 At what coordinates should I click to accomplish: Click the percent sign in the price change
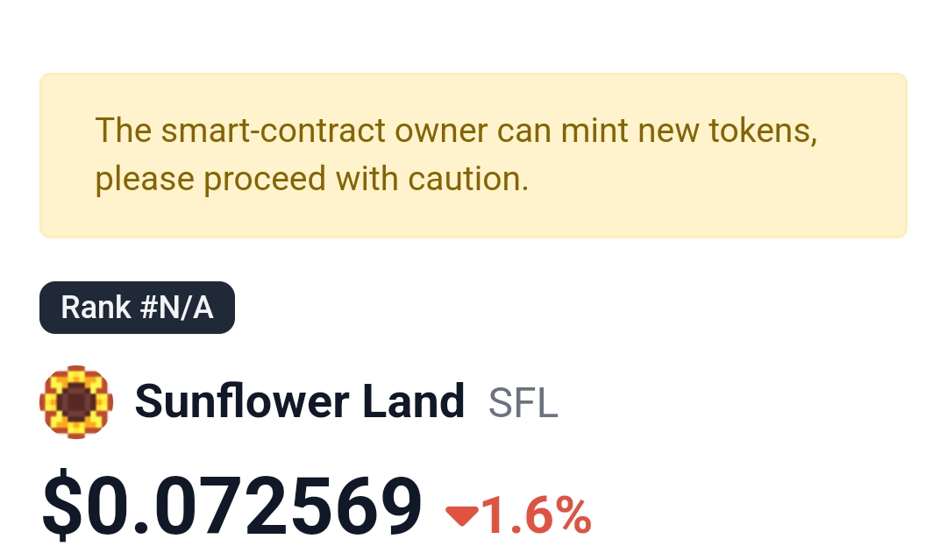click(573, 515)
